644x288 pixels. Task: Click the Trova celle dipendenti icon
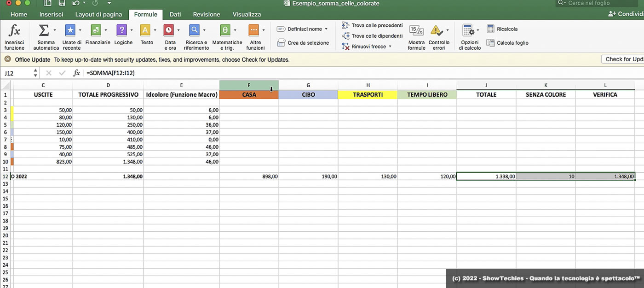tap(345, 35)
